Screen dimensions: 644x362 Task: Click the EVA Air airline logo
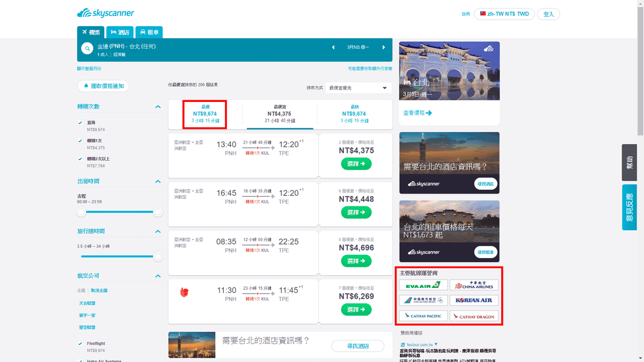423,285
